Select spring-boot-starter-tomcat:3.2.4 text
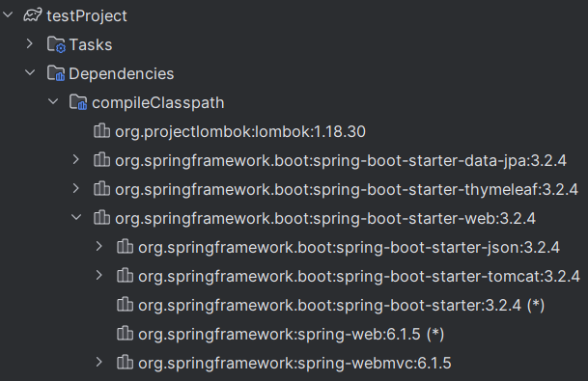588x381 pixels. [x=458, y=277]
